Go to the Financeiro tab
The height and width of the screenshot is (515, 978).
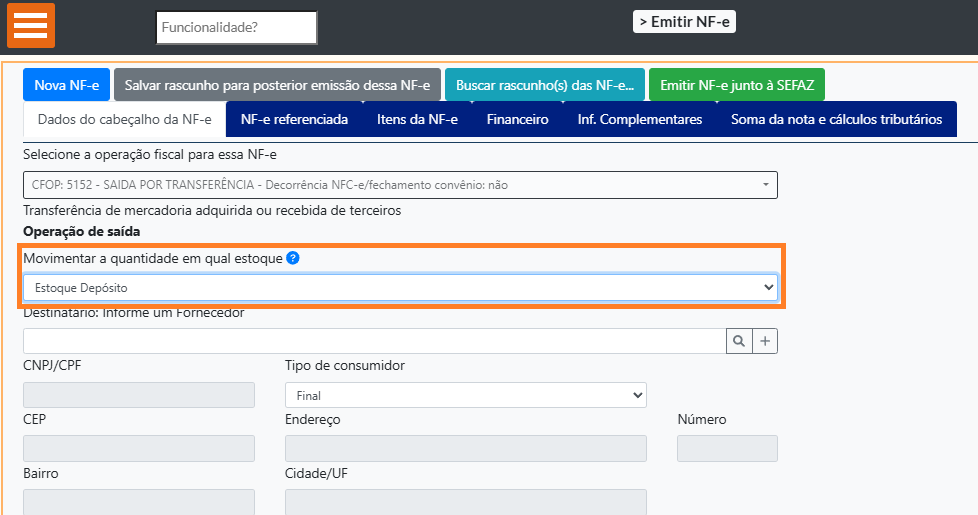[x=517, y=120]
